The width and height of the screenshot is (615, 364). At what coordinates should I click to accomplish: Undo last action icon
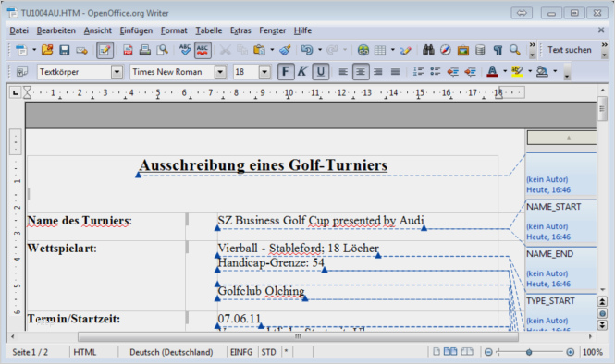(307, 50)
